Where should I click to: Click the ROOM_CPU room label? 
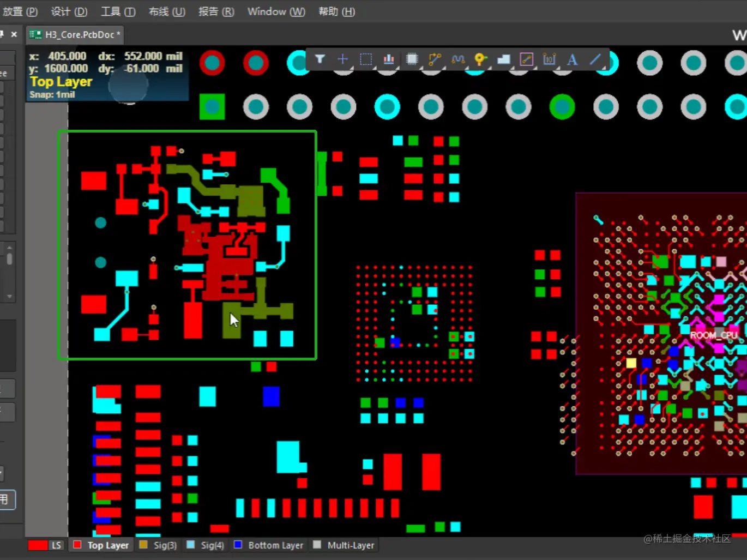(714, 335)
